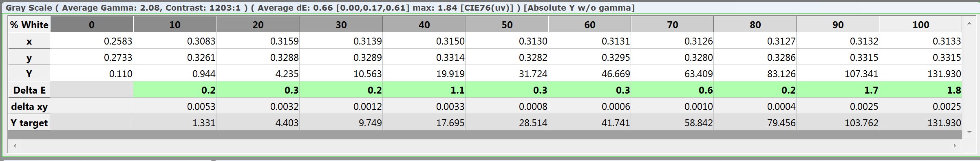Select the x value 0.3159 cell
The image size is (980, 161).
coord(258,41)
